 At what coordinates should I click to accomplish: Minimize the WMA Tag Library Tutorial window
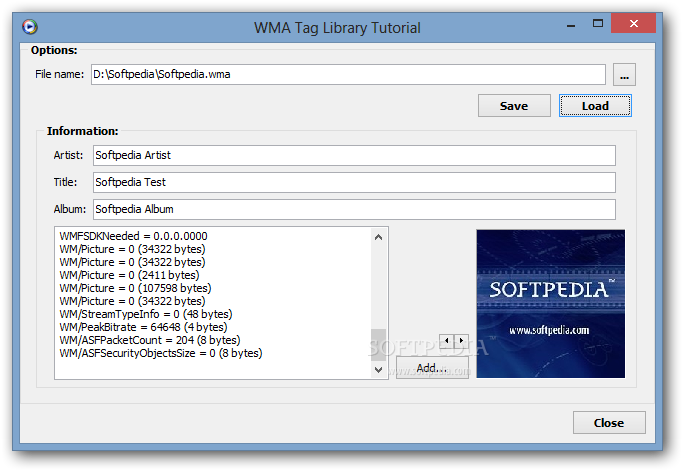(x=571, y=24)
